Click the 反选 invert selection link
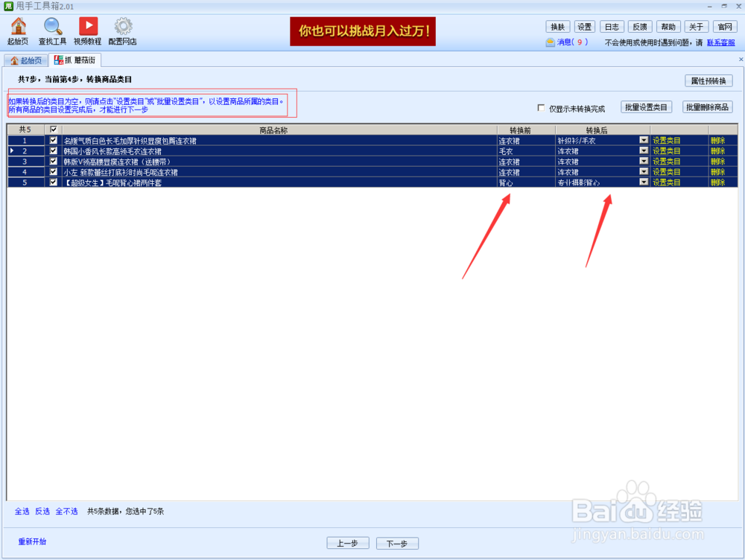Image resolution: width=745 pixels, height=560 pixels. click(x=42, y=511)
